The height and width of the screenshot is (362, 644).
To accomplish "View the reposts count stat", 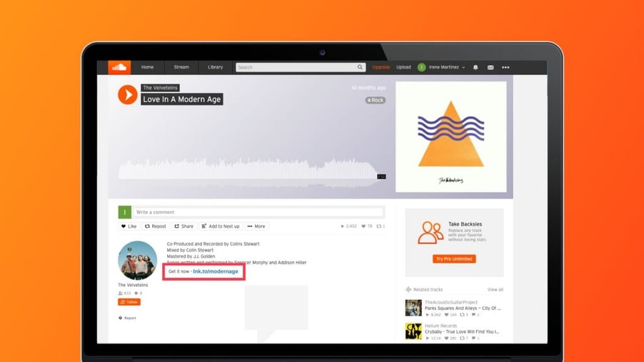I will pyautogui.click(x=381, y=226).
